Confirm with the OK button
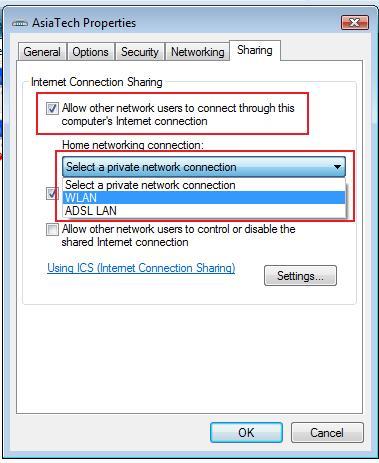Viewport: 379px width, 463px height. tap(246, 433)
